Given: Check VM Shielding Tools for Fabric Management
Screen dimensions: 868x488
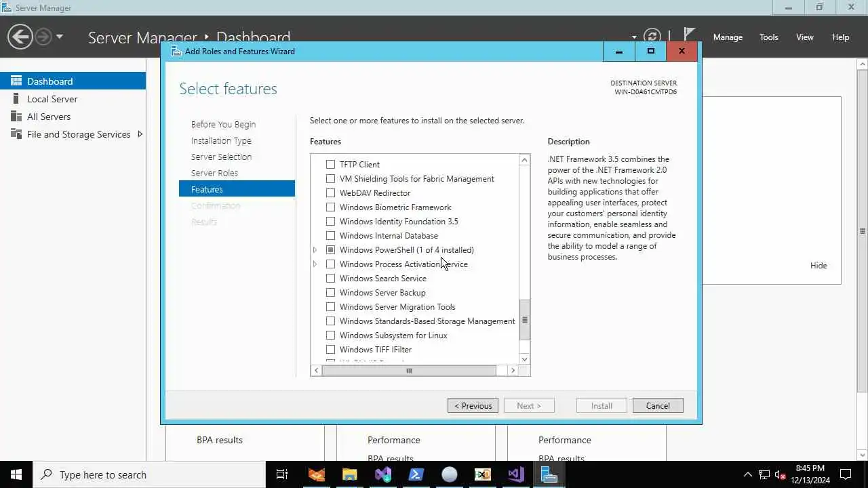Looking at the screenshot, I should tap(330, 178).
